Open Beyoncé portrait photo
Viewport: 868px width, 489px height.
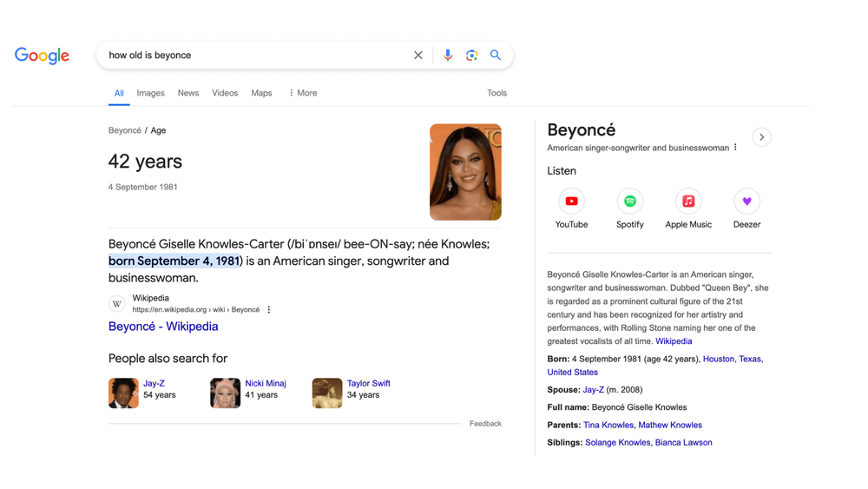pos(465,172)
